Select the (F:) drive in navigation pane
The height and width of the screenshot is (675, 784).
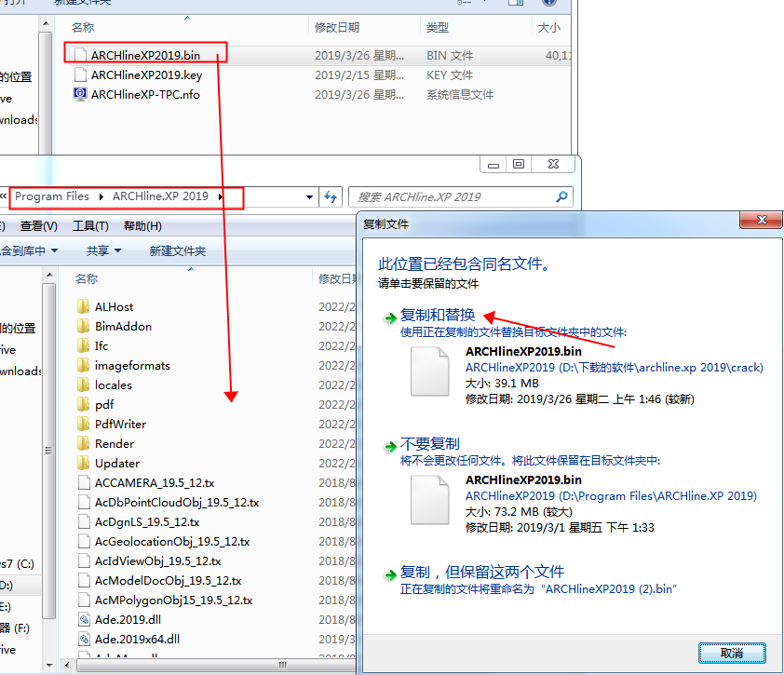(15, 628)
